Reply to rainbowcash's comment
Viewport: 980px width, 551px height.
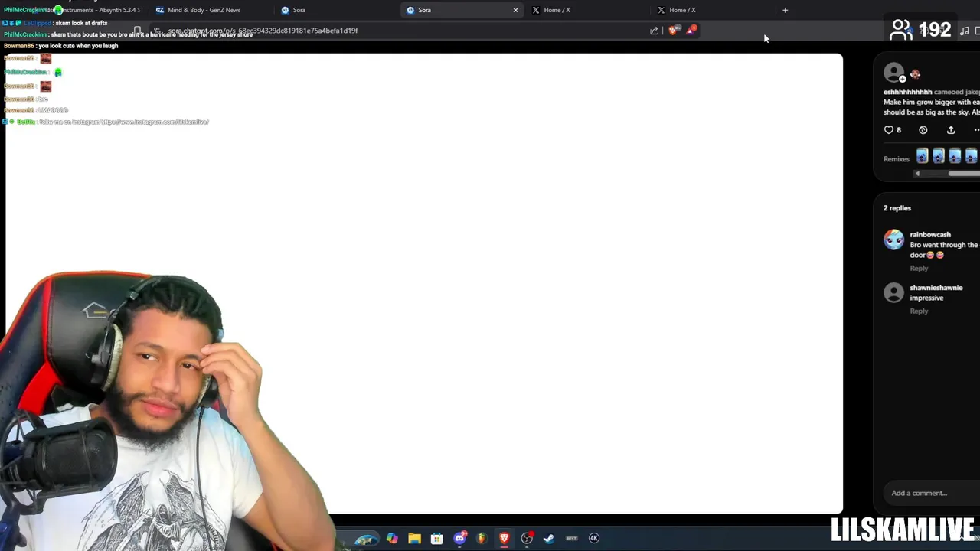coord(919,269)
